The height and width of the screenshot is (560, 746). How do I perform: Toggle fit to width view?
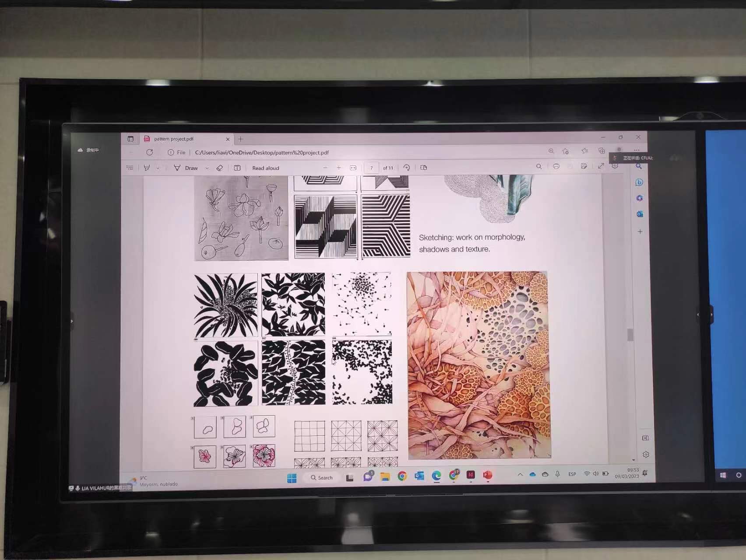tap(353, 168)
